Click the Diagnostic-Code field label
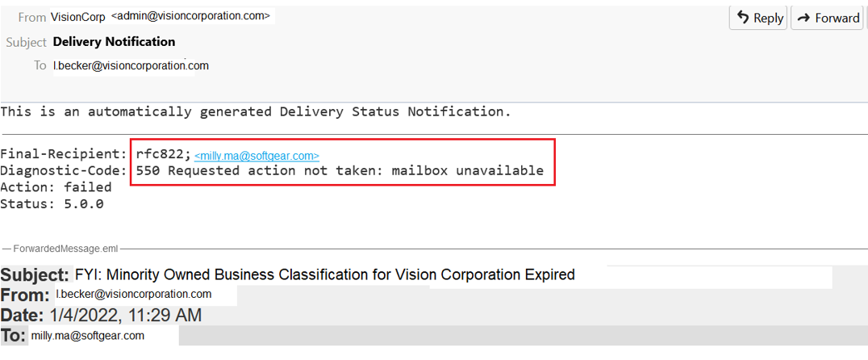 (63, 170)
